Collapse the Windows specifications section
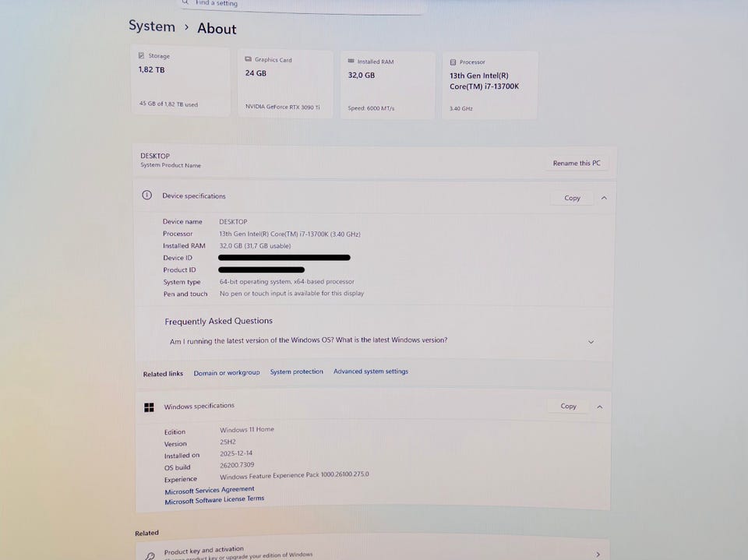Viewport: 748px width, 560px height. [600, 407]
